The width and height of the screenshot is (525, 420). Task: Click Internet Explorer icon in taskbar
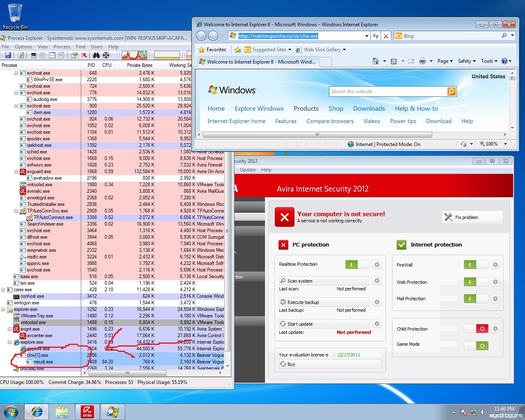tap(37, 412)
